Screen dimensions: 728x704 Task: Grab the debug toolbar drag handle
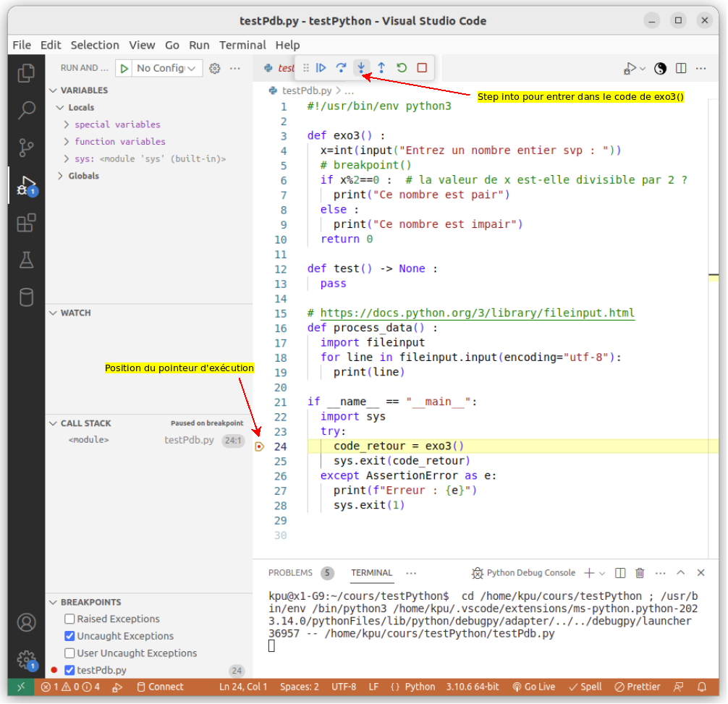(x=305, y=68)
